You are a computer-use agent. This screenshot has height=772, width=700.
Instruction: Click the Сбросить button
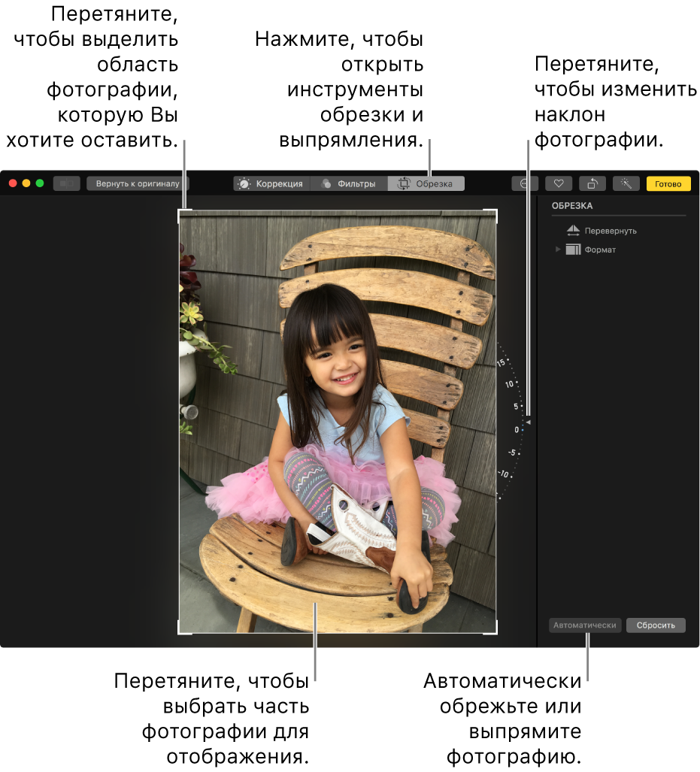click(x=656, y=625)
